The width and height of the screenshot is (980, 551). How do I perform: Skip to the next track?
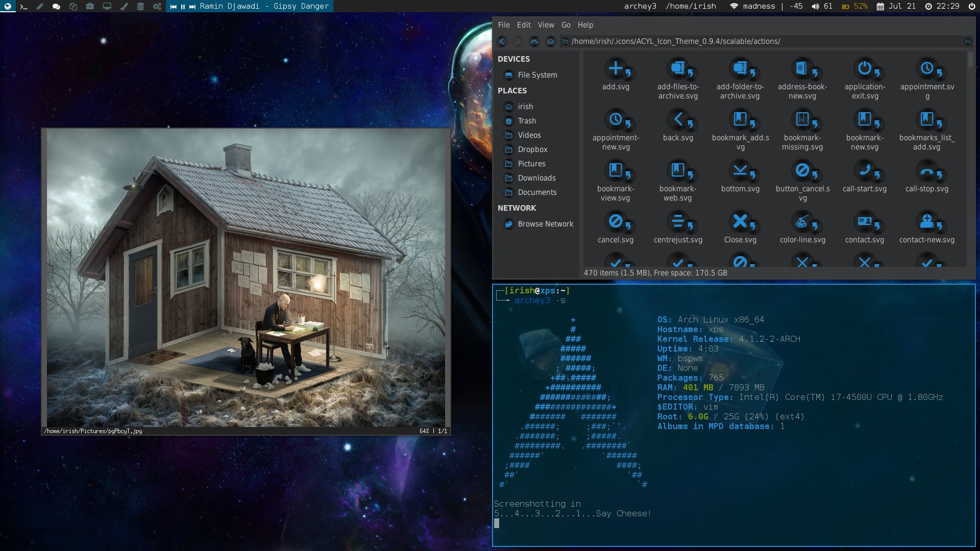(192, 7)
